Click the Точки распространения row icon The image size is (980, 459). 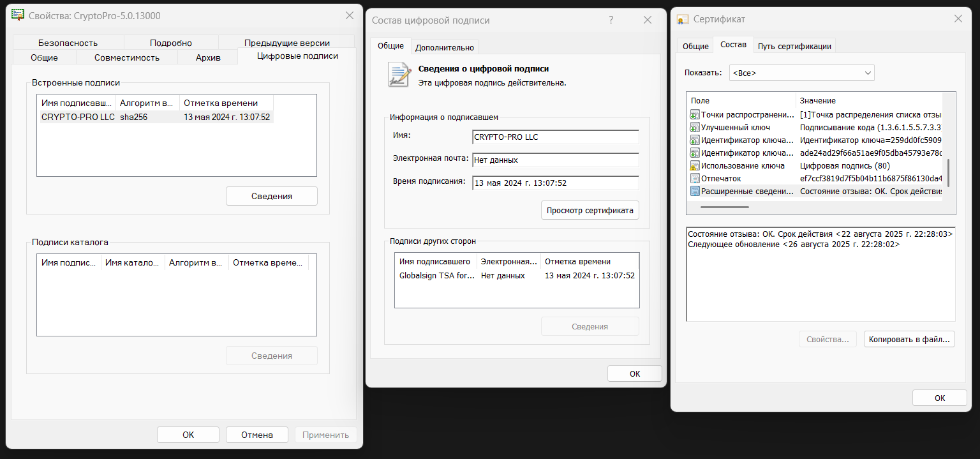(x=695, y=115)
